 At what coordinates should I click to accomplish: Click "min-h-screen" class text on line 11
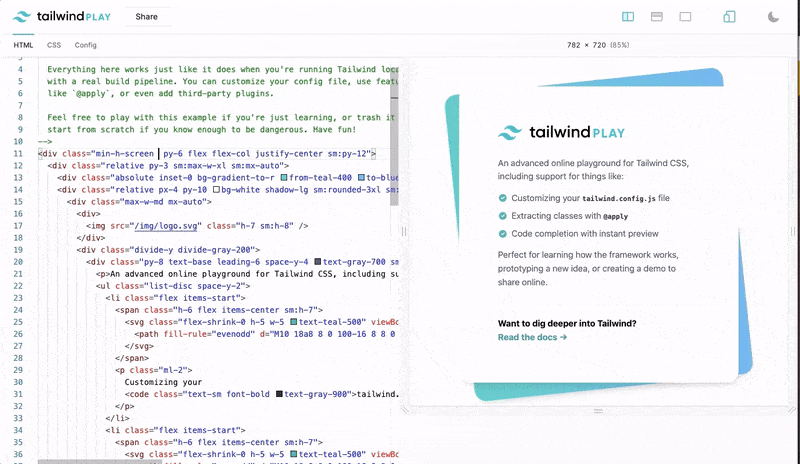[x=124, y=154]
